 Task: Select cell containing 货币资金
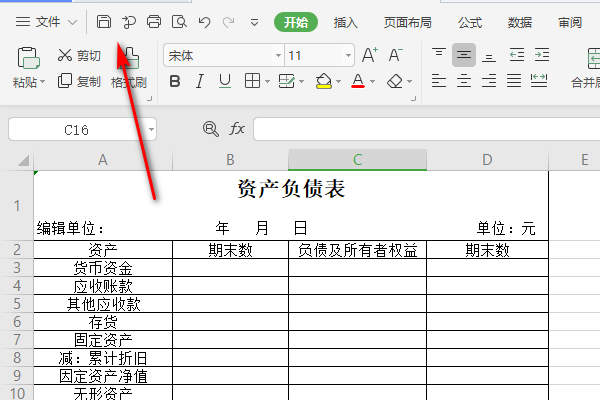pyautogui.click(x=103, y=267)
